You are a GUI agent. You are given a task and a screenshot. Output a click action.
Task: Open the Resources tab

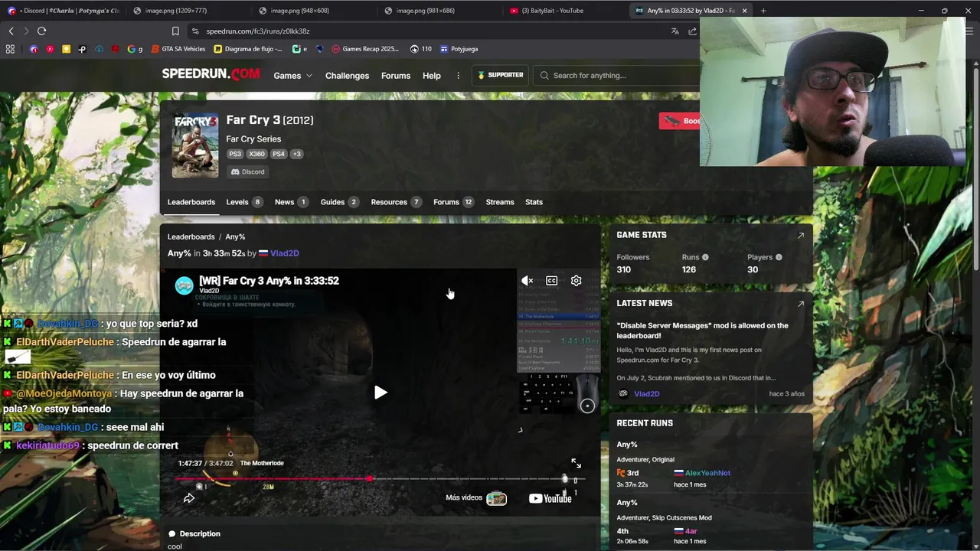point(397,202)
